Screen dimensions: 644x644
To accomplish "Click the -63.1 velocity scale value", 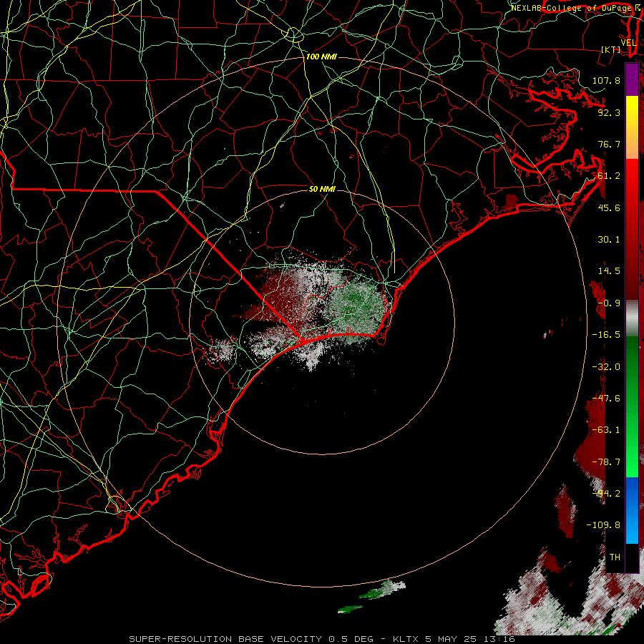I will click(606, 430).
